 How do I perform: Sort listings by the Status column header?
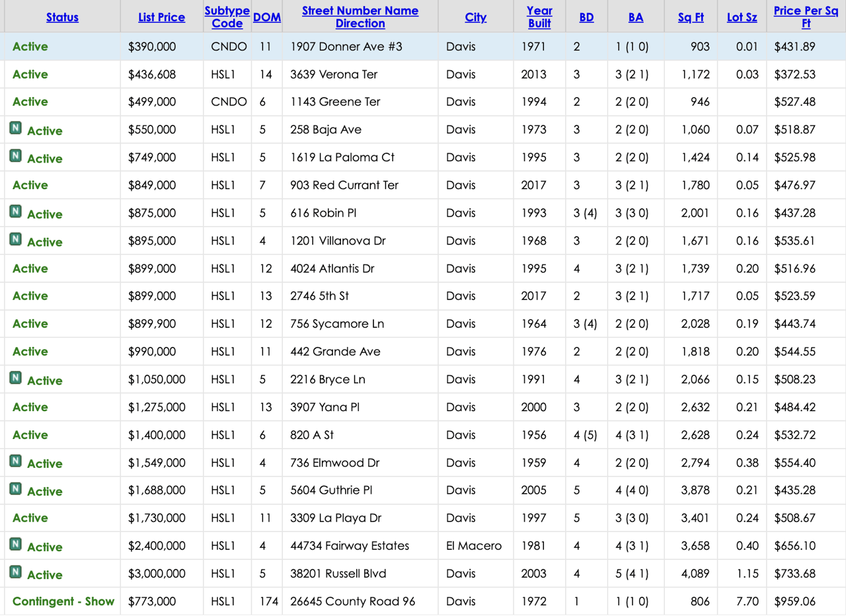click(x=62, y=17)
